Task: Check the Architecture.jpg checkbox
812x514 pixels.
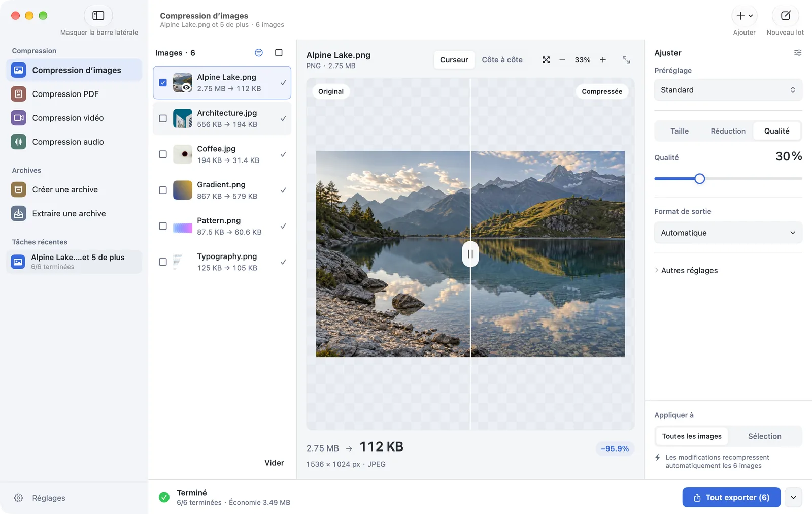Action: [163, 118]
